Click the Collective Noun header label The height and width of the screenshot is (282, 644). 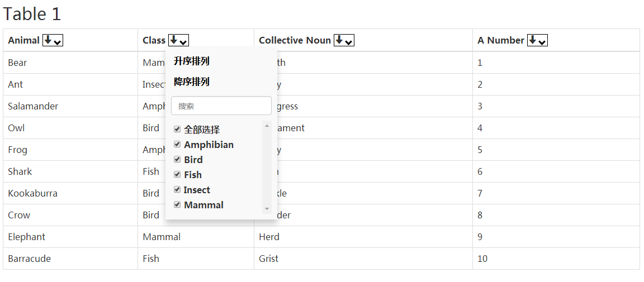coord(295,40)
